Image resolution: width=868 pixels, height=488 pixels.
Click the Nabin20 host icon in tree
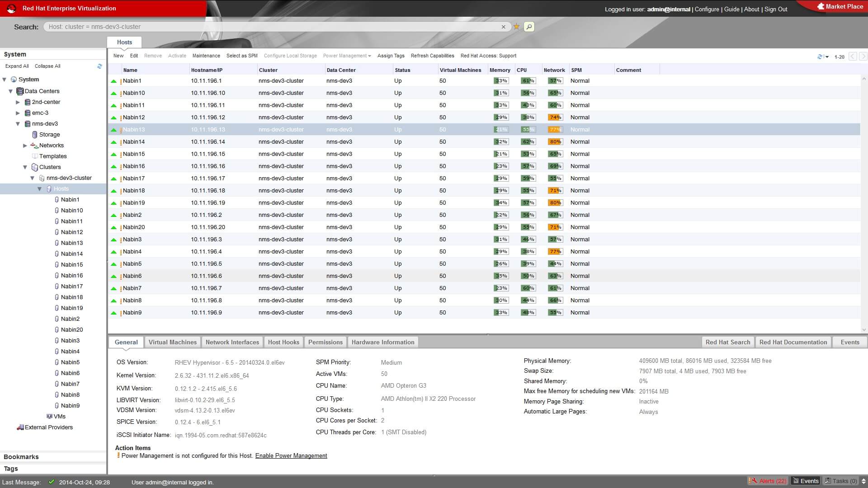pos(57,330)
